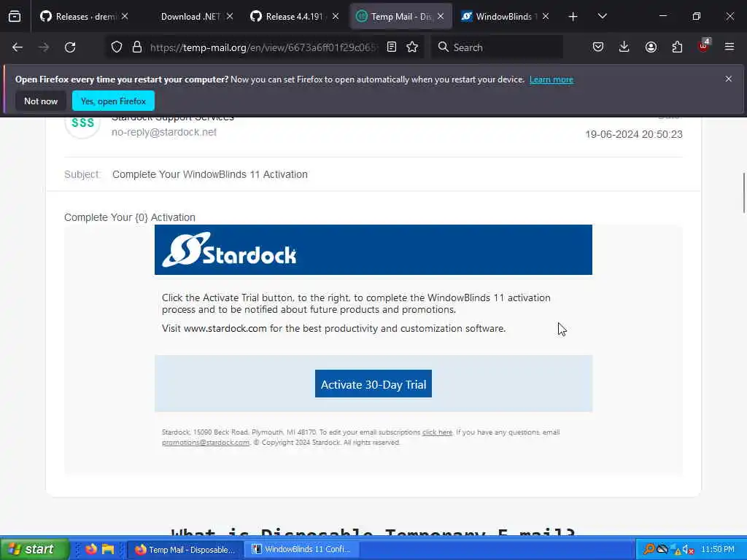Screen dimensions: 747x560
Task: Show site security padlock info
Action: [137, 47]
